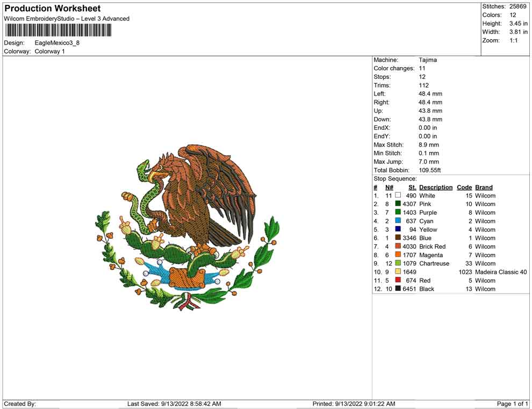Select the trims value "112"
Image resolution: width=532 pixels, height=409 pixels.
pyautogui.click(x=424, y=85)
